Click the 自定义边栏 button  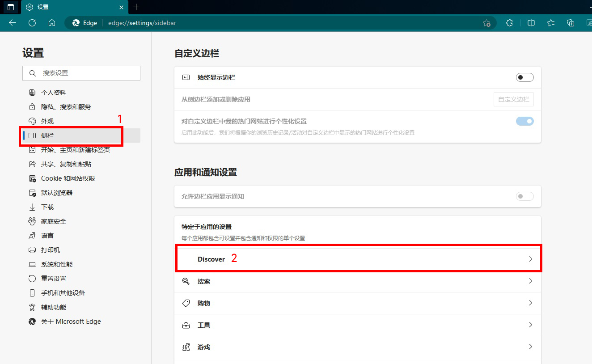[513, 99]
